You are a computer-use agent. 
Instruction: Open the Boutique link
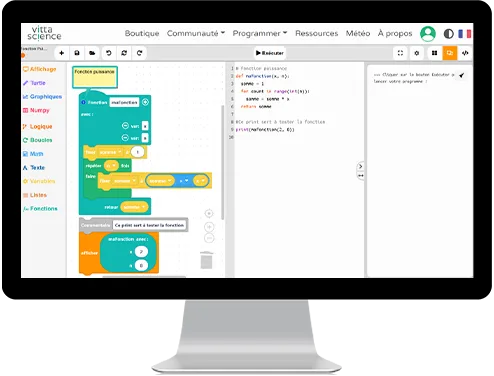click(142, 33)
